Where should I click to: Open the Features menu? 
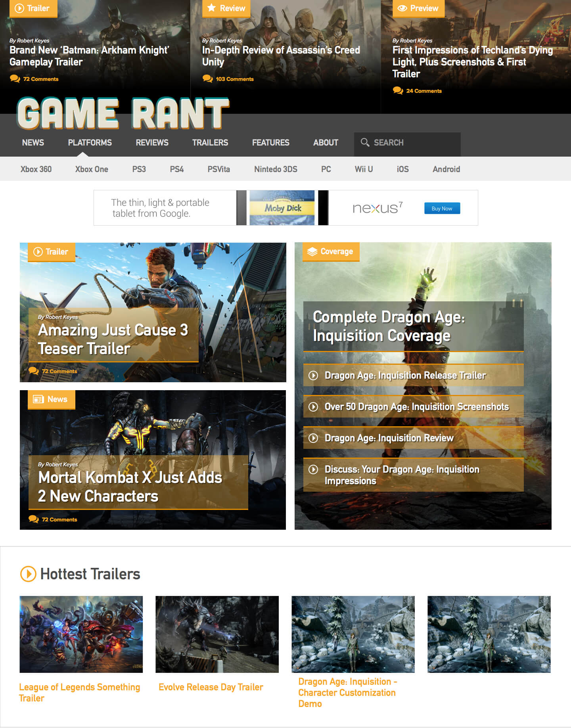[x=271, y=142]
